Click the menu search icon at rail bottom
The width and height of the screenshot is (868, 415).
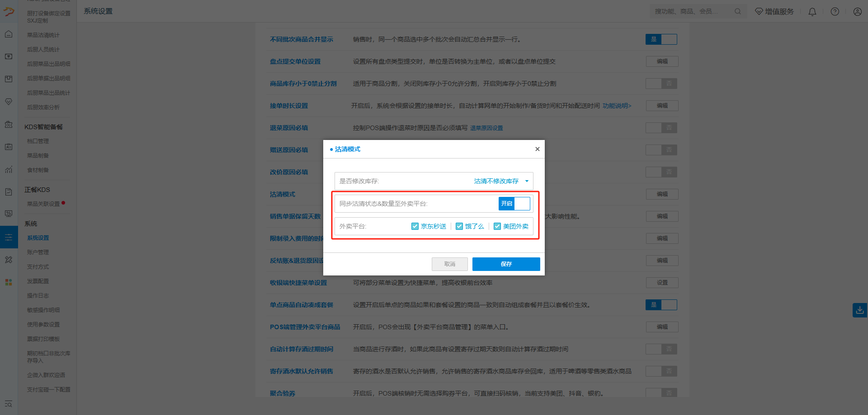coord(9,404)
